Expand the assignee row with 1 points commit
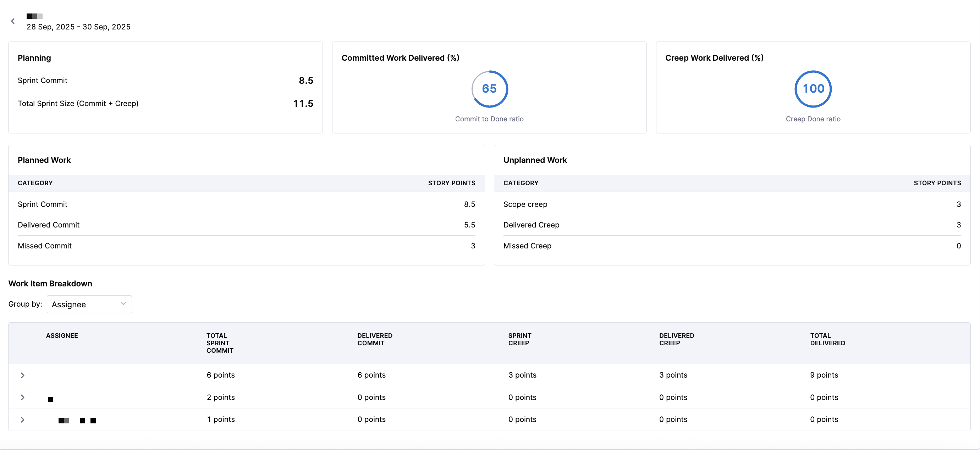 pyautogui.click(x=22, y=419)
